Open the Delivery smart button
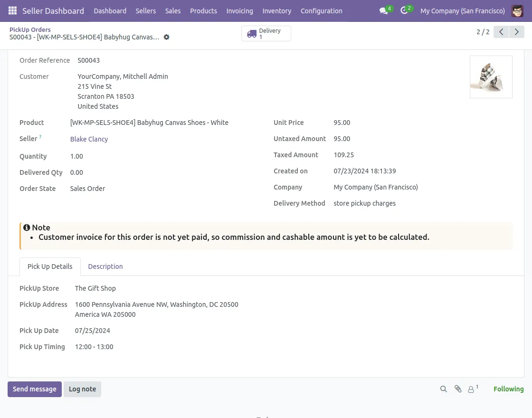Image resolution: width=532 pixels, height=418 pixels. [266, 34]
